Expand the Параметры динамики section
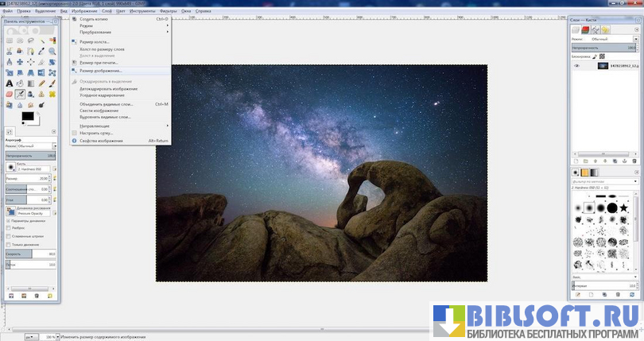 click(x=8, y=220)
